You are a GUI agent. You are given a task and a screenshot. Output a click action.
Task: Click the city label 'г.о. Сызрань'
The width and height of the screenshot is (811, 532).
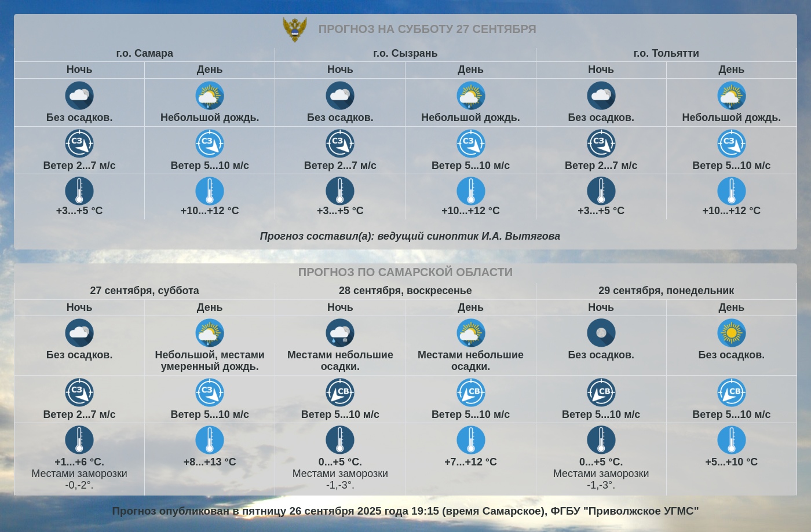[405, 53]
